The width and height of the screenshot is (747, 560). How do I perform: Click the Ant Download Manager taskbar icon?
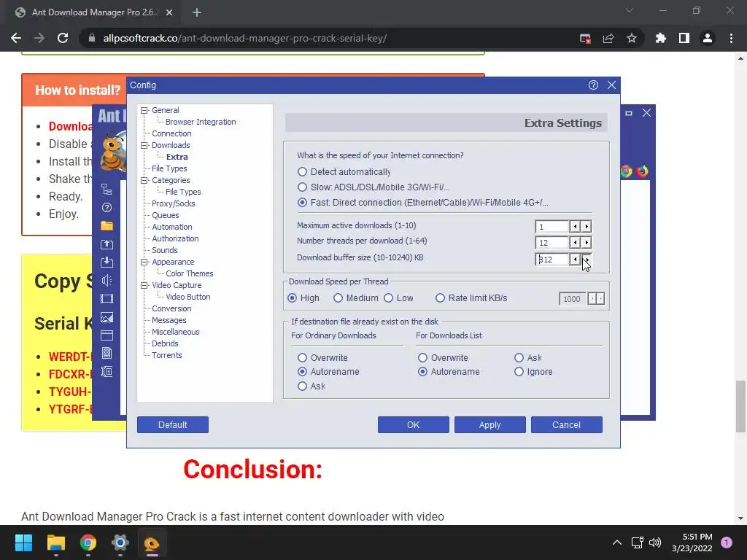point(152,542)
